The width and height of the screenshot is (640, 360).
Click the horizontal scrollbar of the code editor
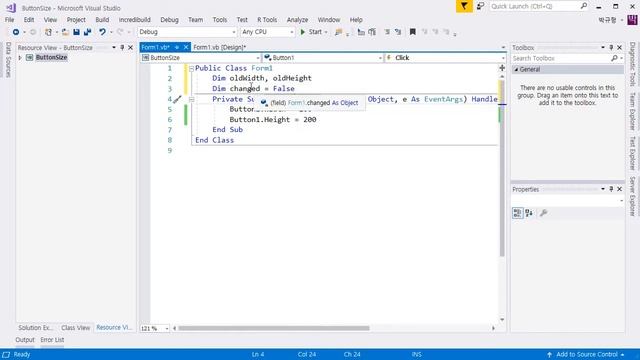[x=274, y=328]
